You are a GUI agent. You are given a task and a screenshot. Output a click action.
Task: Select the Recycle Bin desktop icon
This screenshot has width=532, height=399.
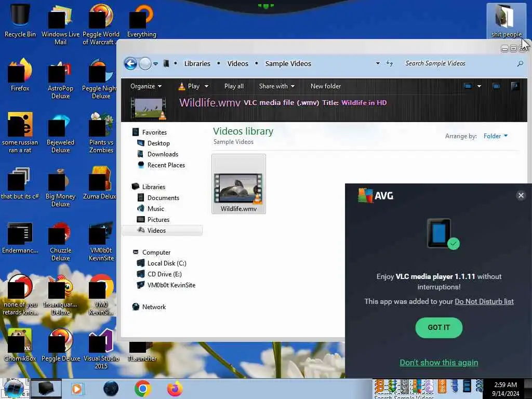20,19
